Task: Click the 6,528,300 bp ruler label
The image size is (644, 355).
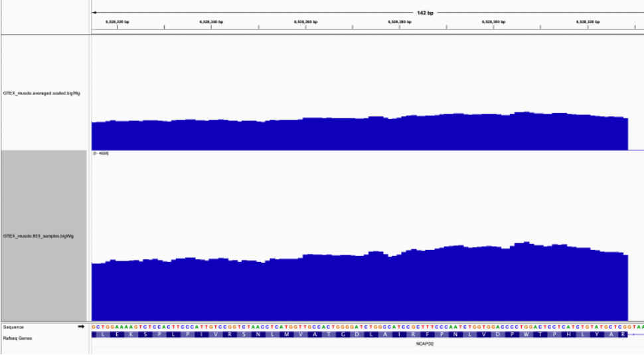Action: pyautogui.click(x=494, y=22)
